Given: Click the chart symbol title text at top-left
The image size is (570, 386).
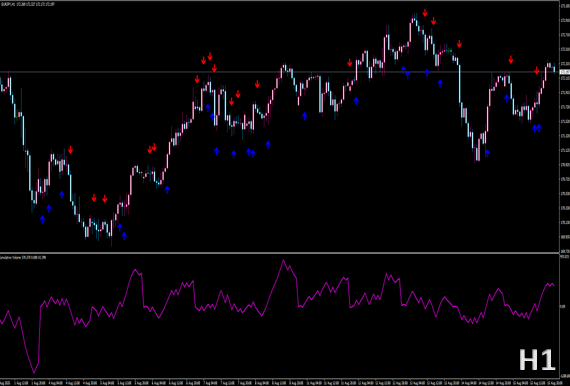Looking at the screenshot, I should (27, 4).
